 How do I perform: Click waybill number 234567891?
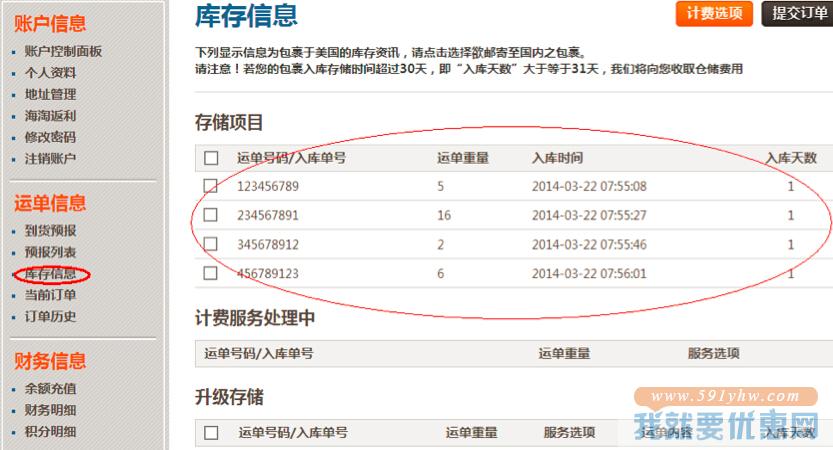[x=268, y=216]
